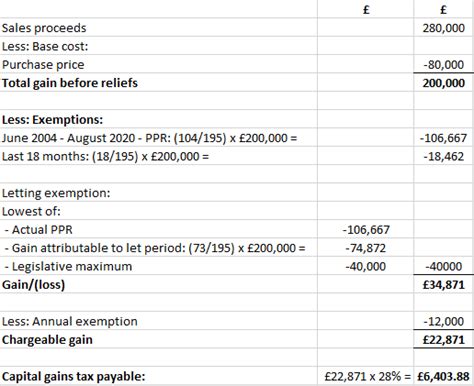Click the Total gain before reliefs 200,000 cell
The image size is (474, 386).
[x=444, y=83]
